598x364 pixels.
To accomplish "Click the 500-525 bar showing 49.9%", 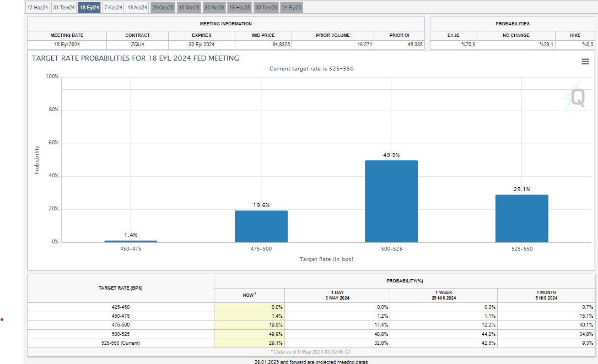I will 391,201.
